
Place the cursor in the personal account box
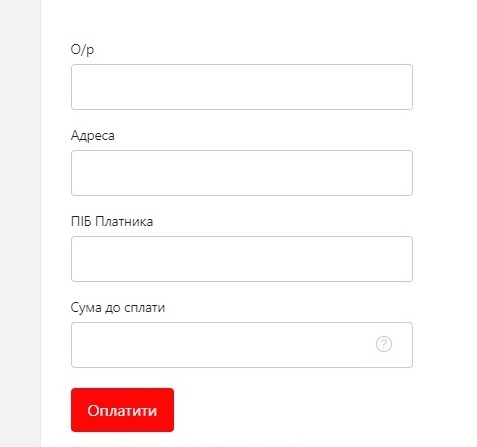[x=242, y=87]
